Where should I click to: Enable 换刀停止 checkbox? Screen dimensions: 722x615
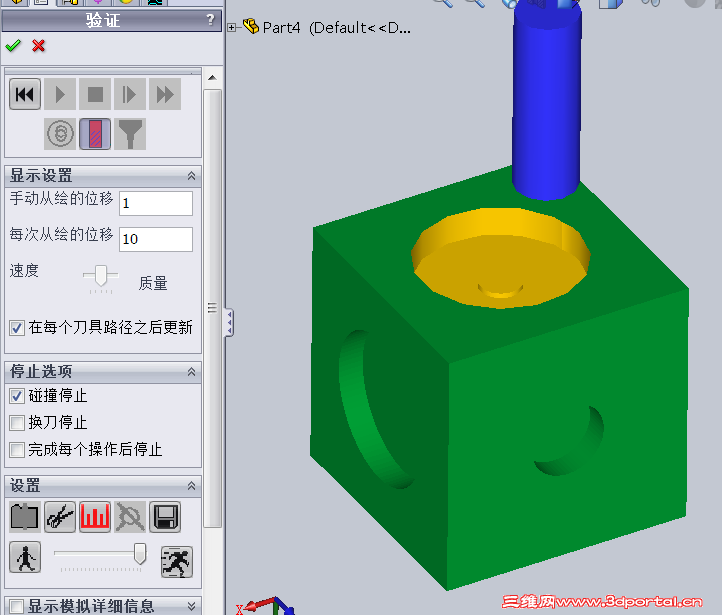pyautogui.click(x=17, y=423)
